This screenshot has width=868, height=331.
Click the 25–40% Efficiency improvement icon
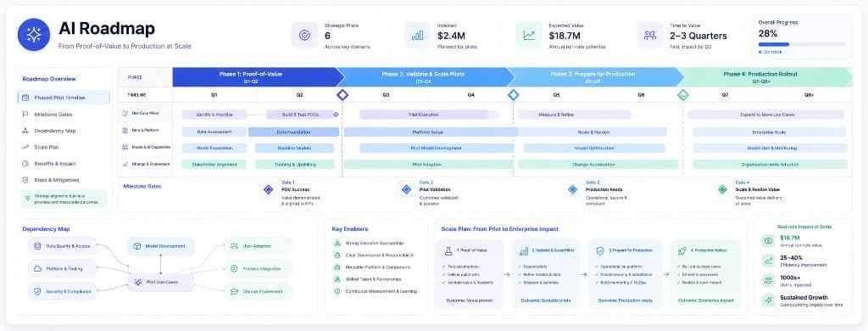[768, 260]
